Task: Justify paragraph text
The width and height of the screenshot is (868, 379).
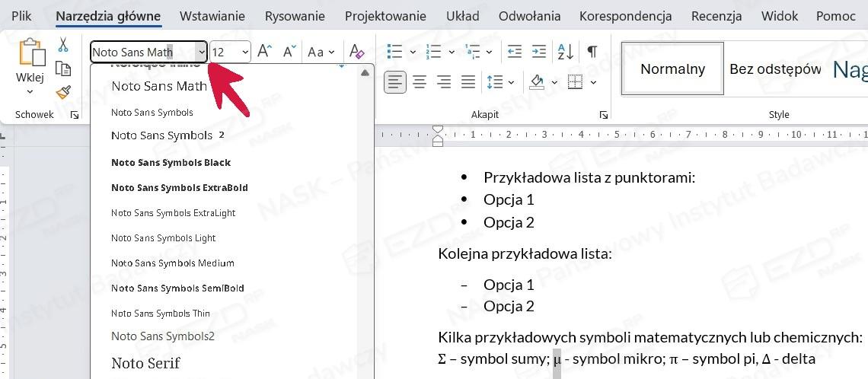Action: (468, 81)
